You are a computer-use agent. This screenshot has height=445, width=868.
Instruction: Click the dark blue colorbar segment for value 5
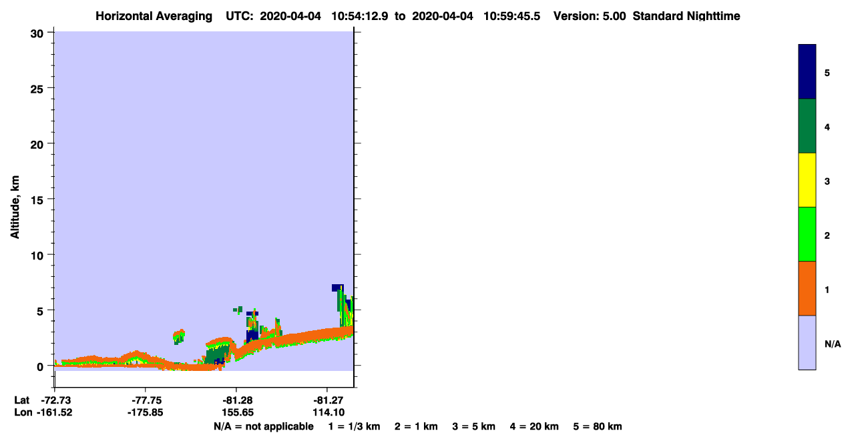(807, 72)
